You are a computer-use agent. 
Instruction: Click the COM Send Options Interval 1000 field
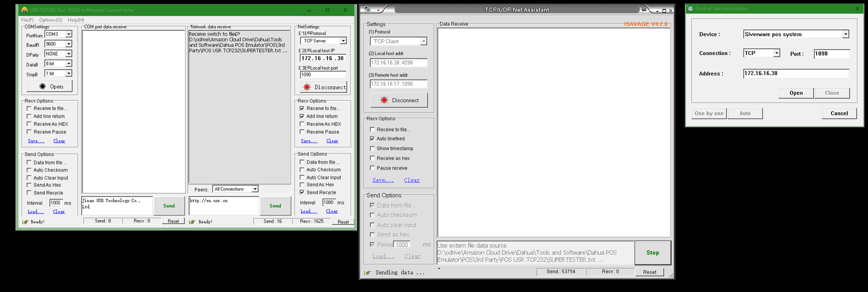coord(56,203)
